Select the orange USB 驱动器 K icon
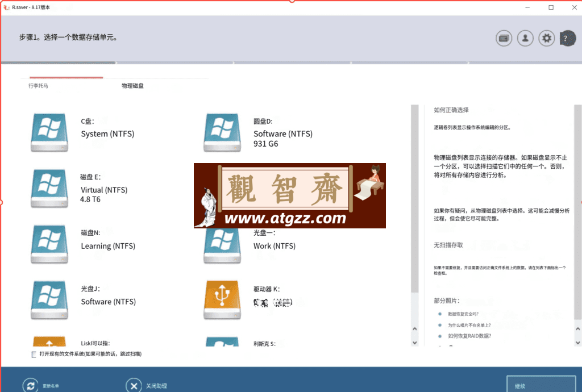Screen dimensions: 582x392 [x=222, y=300]
